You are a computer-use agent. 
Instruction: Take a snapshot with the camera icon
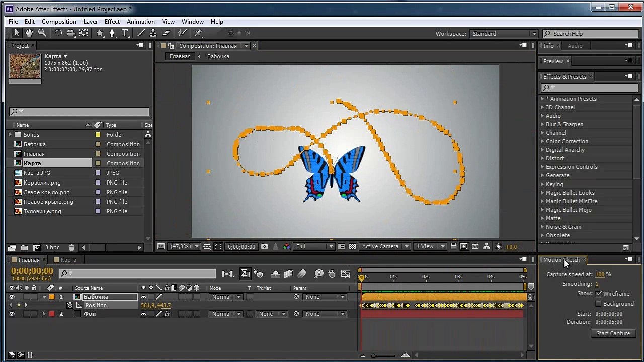point(265,247)
